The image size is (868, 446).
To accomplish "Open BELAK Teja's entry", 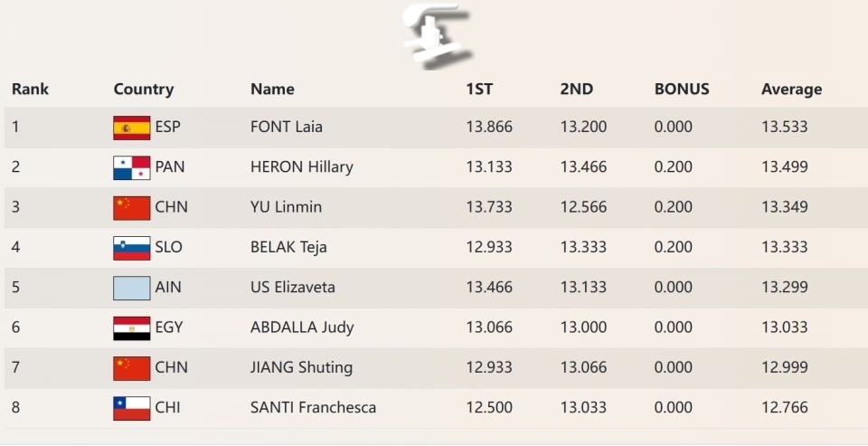I will (288, 247).
